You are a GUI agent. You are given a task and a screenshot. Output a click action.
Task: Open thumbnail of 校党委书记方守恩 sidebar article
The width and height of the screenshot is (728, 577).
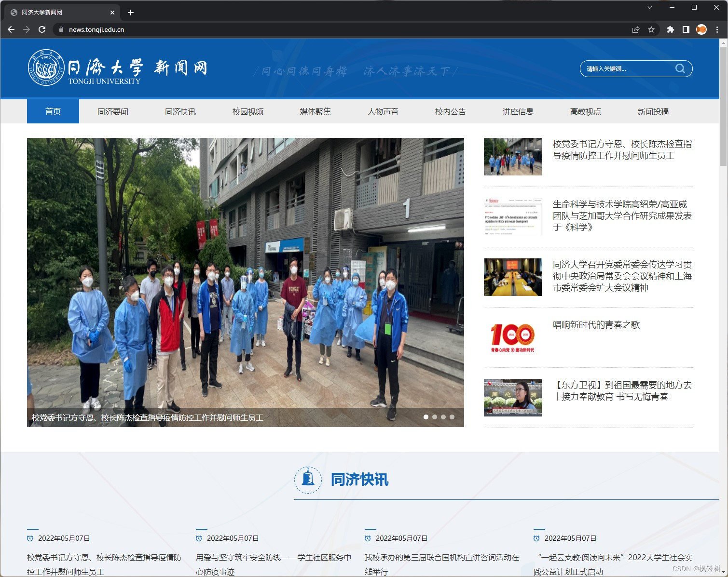513,157
